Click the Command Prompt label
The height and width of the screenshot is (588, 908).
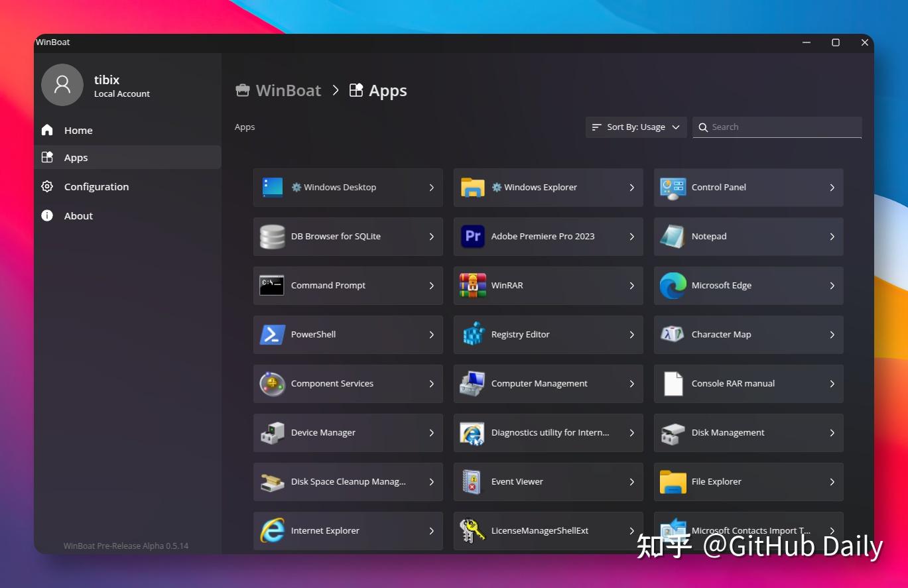(328, 286)
